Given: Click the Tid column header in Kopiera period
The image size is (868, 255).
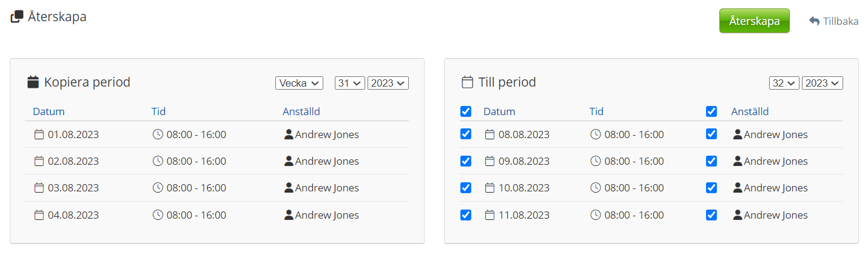Looking at the screenshot, I should (158, 111).
